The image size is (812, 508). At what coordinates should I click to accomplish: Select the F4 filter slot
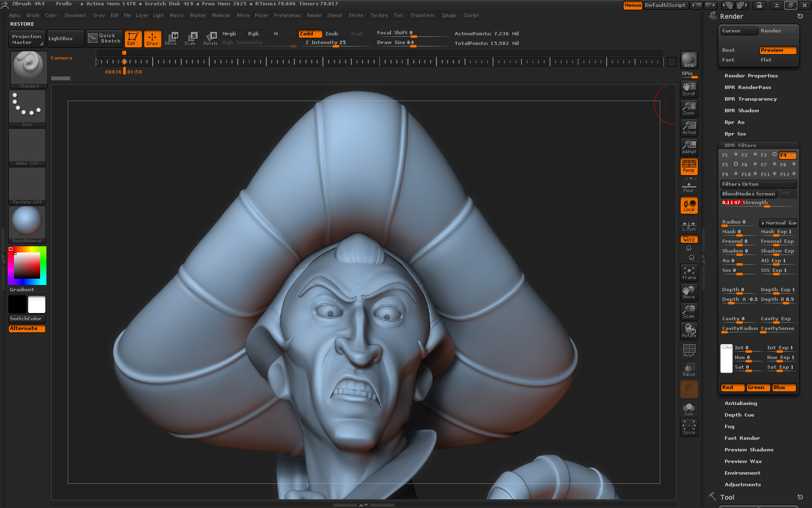[x=787, y=155]
